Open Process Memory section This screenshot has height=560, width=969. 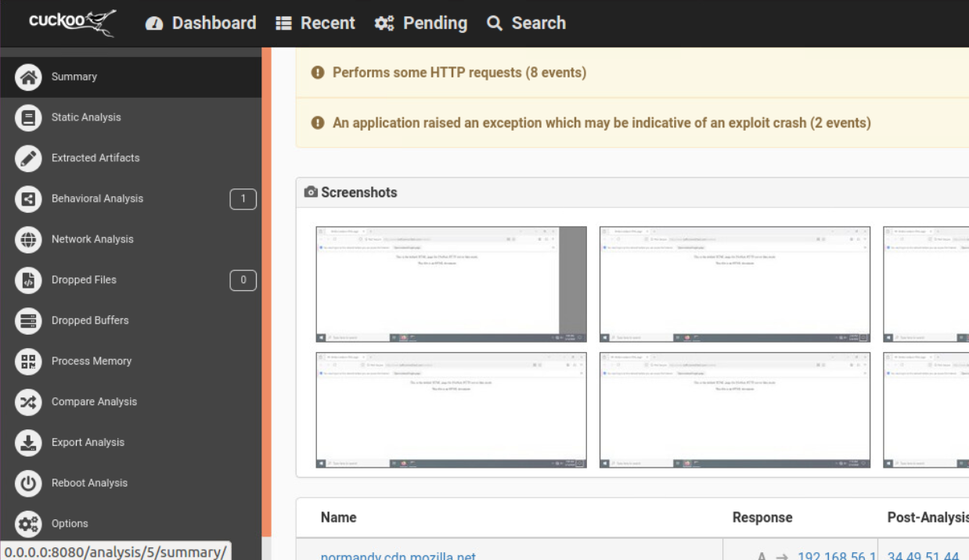(x=92, y=361)
